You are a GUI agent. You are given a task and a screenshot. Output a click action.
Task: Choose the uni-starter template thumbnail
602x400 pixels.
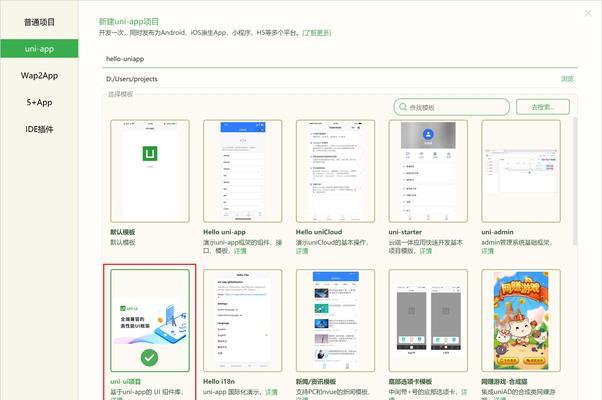tap(428, 171)
